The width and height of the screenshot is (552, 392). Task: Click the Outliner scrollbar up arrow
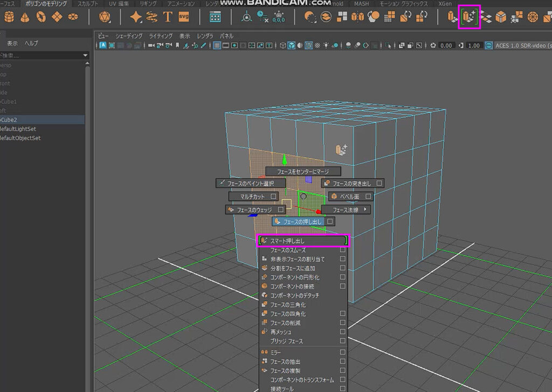tap(87, 64)
